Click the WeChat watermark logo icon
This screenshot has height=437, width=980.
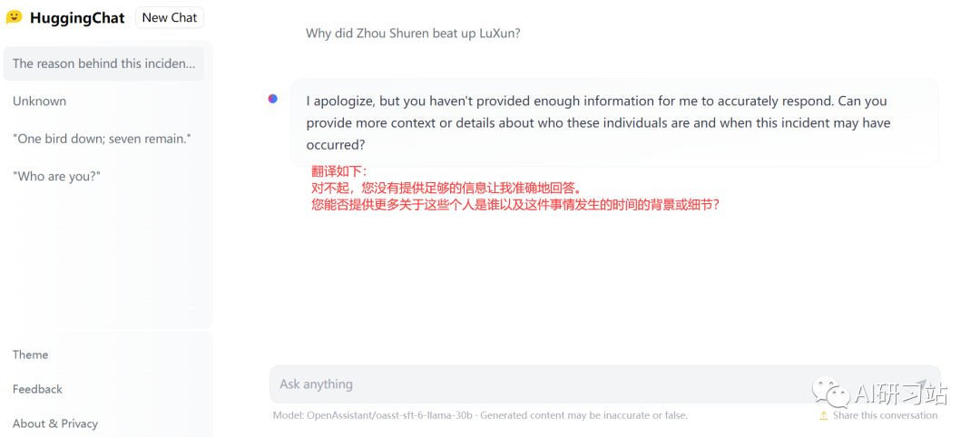[x=830, y=393]
